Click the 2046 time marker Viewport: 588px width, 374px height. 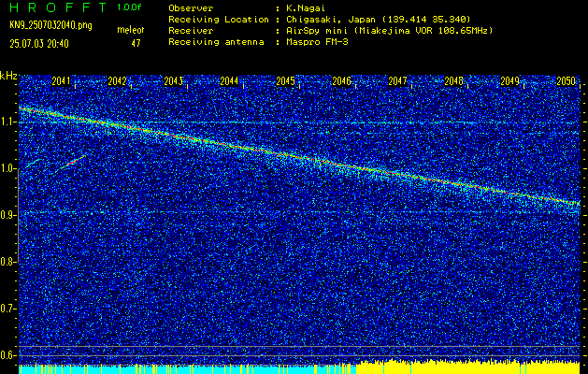point(341,80)
